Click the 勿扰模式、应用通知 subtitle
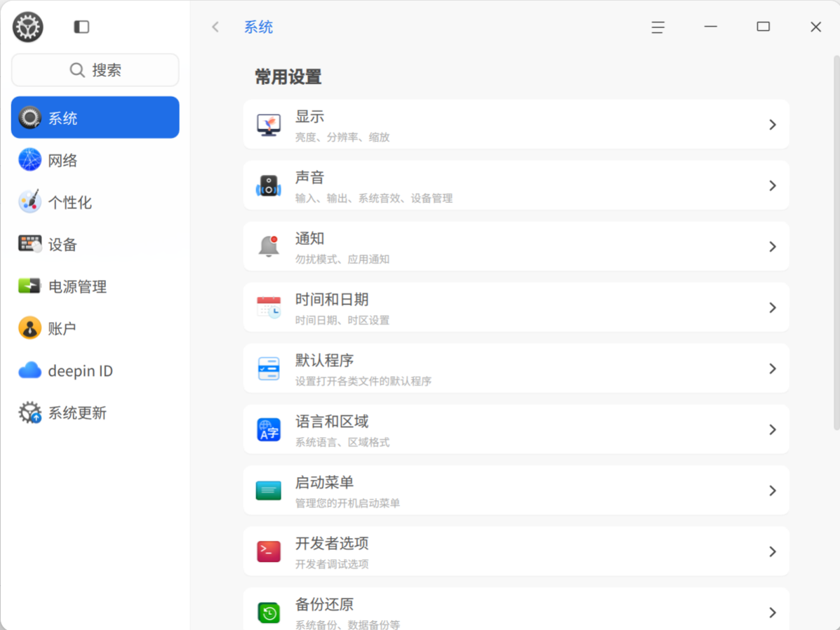Screen dimensions: 840x630 (x=342, y=260)
